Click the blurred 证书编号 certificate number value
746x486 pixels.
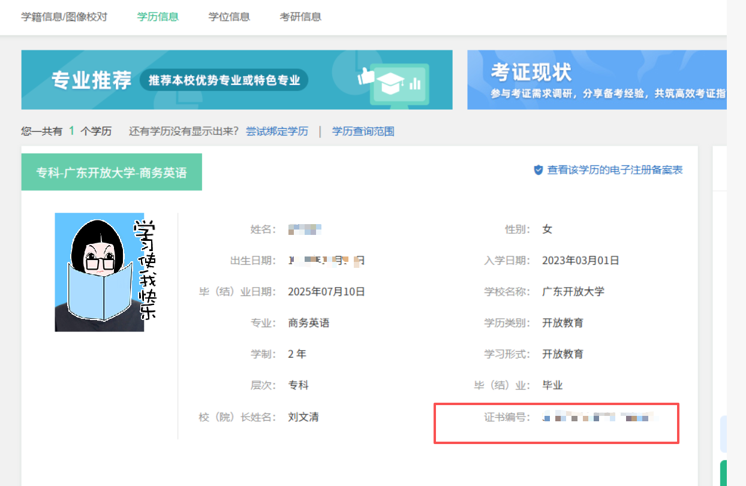(x=596, y=416)
